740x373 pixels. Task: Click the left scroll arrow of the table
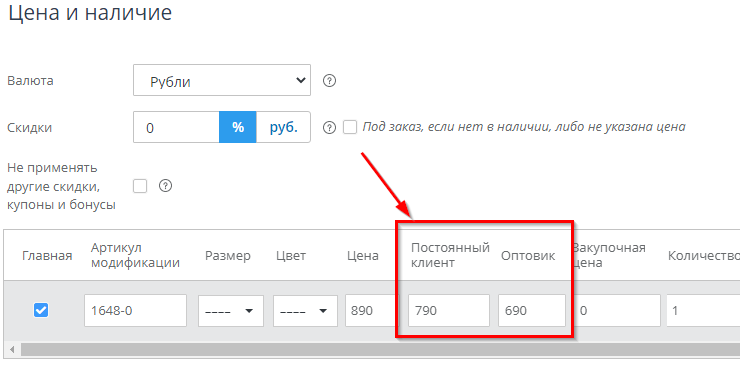pyautogui.click(x=12, y=350)
